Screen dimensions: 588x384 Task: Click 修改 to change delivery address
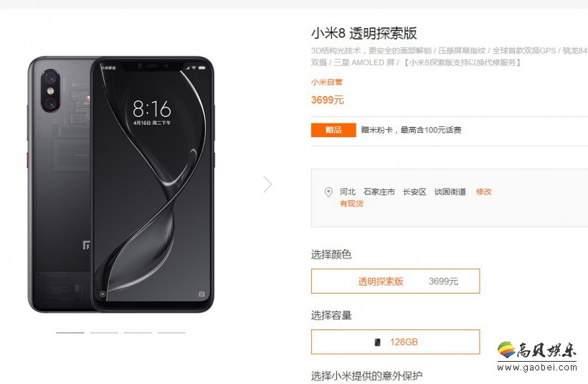coord(483,192)
